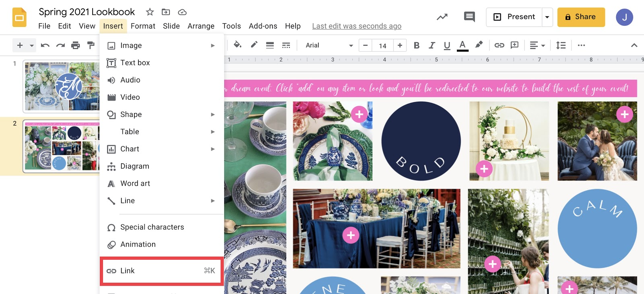Add a comment using toolbar icon
Screen dimensions: 644x294
click(514, 45)
